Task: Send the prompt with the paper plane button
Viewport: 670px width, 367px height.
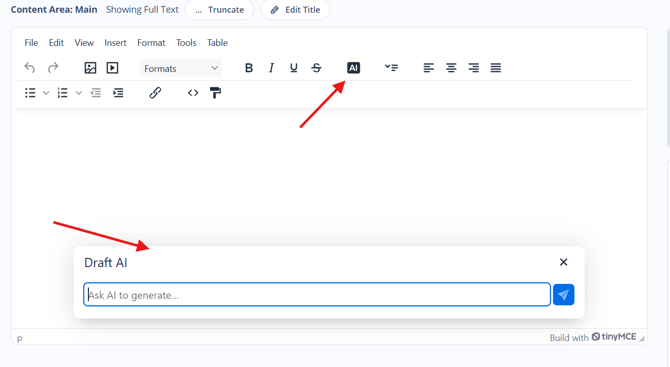Action: (x=564, y=294)
